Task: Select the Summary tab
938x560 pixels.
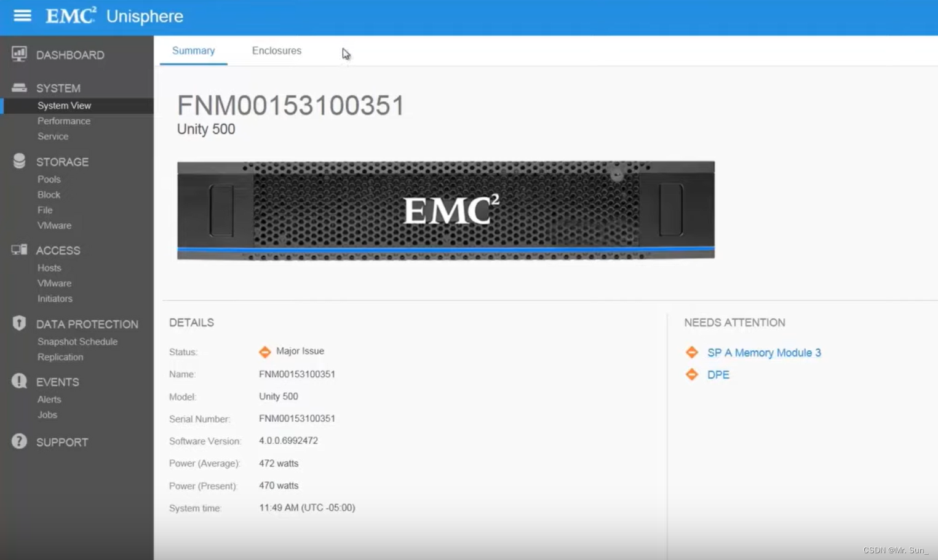Action: point(193,50)
